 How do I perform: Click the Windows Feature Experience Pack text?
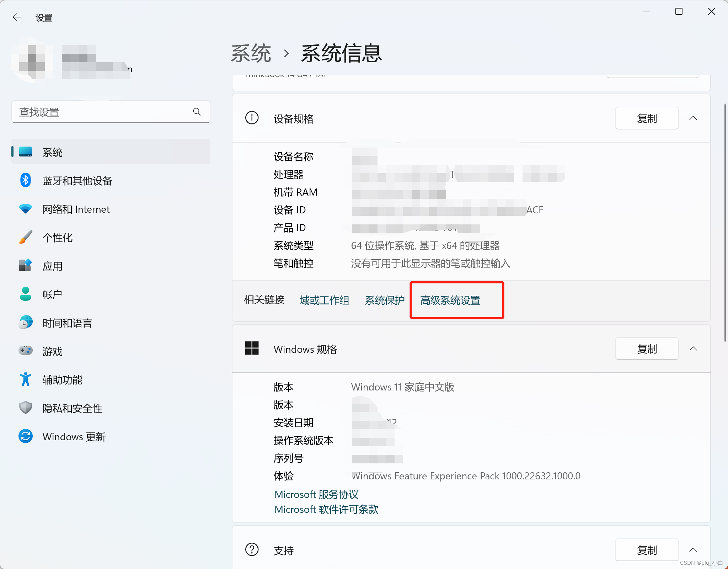(x=466, y=476)
